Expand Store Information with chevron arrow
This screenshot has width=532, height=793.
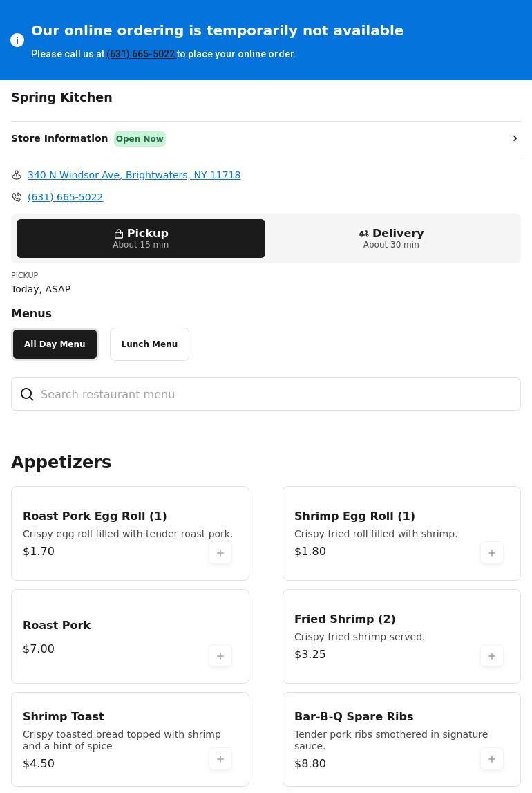[515, 138]
